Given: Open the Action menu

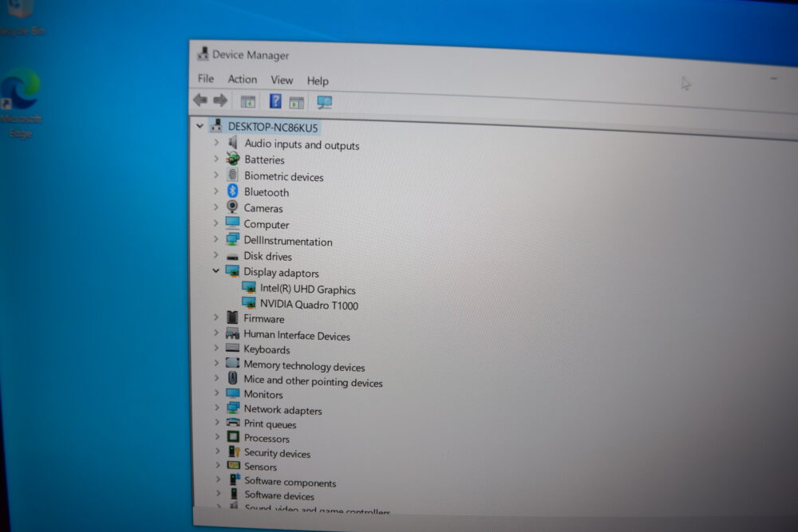Looking at the screenshot, I should pyautogui.click(x=243, y=79).
